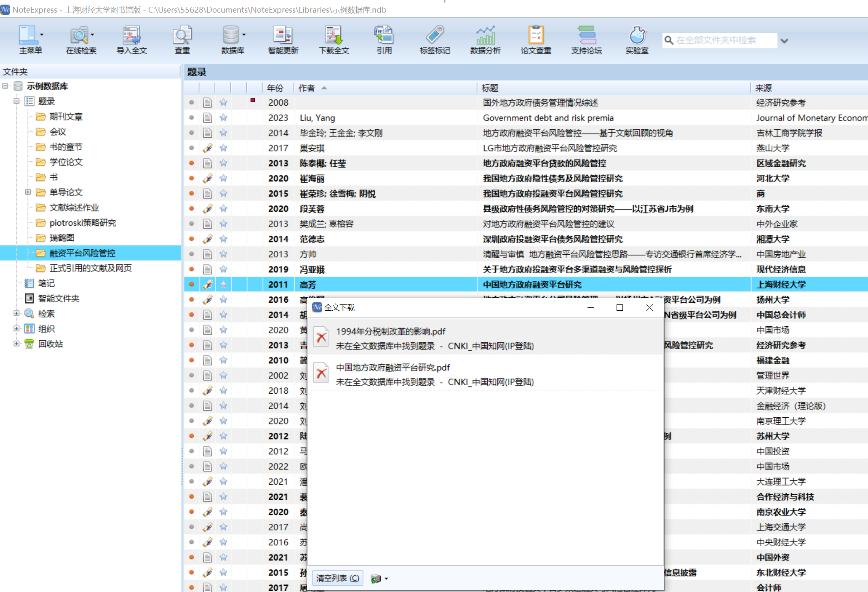Click the failed-download icon for 1994年分税制改革的影响.pdf
The image size is (868, 592).
[x=321, y=337]
